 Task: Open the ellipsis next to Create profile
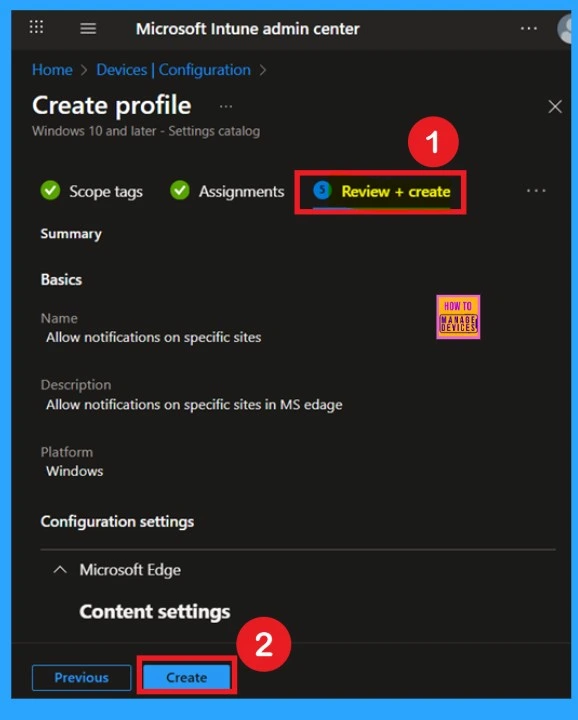click(x=225, y=107)
